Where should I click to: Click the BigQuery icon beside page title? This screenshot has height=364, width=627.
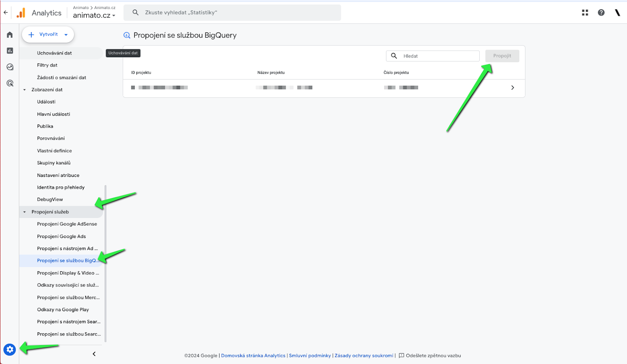pyautogui.click(x=127, y=35)
